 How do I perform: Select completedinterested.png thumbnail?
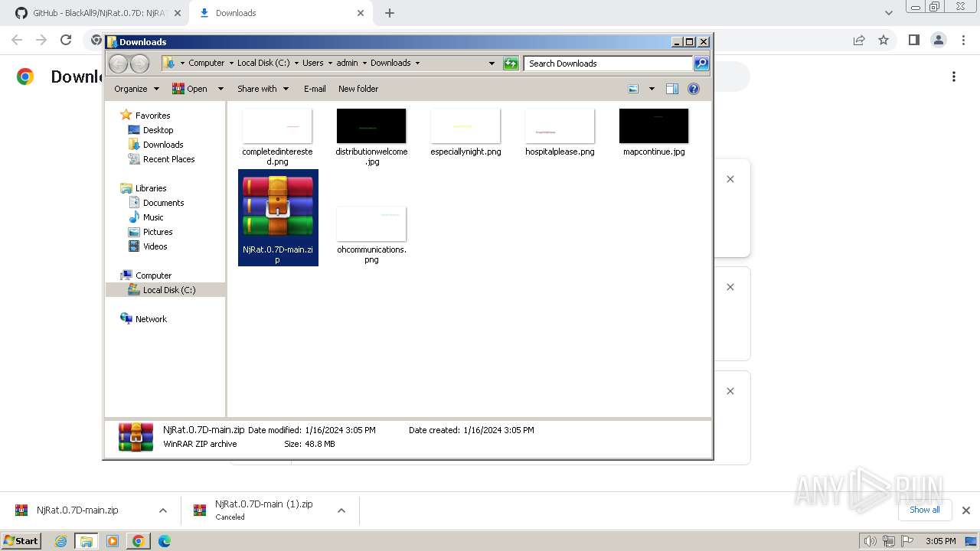(x=277, y=137)
